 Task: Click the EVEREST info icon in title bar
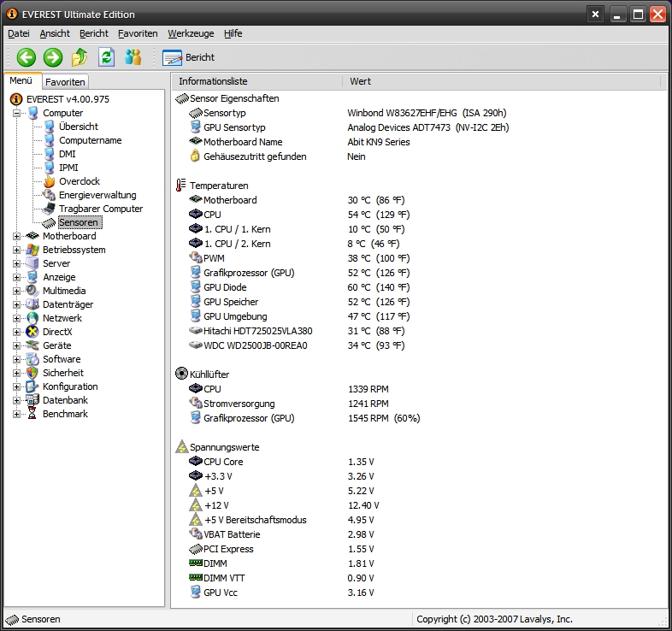[x=12, y=15]
